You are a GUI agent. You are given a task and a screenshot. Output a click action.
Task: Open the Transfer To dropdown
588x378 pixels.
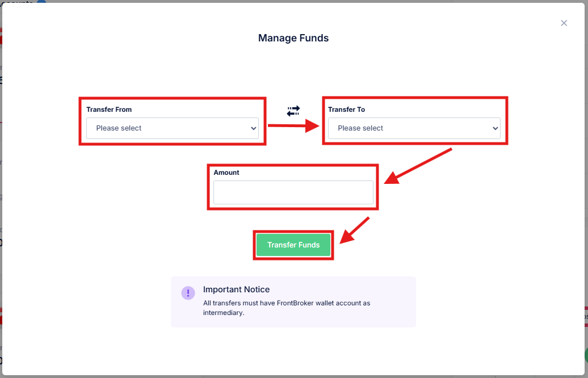(414, 128)
